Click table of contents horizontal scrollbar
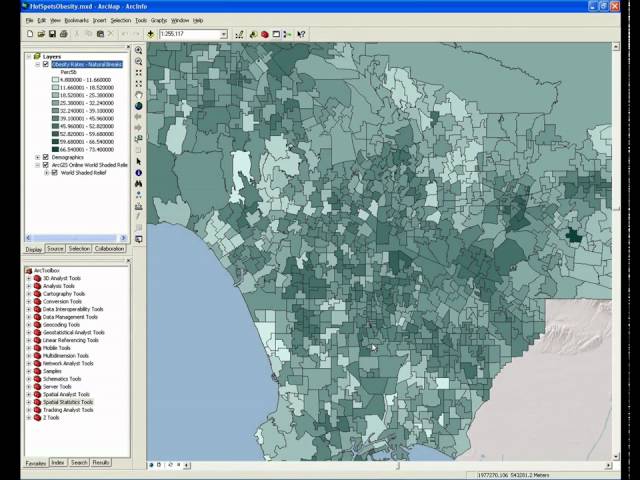640x480 pixels. [x=76, y=238]
